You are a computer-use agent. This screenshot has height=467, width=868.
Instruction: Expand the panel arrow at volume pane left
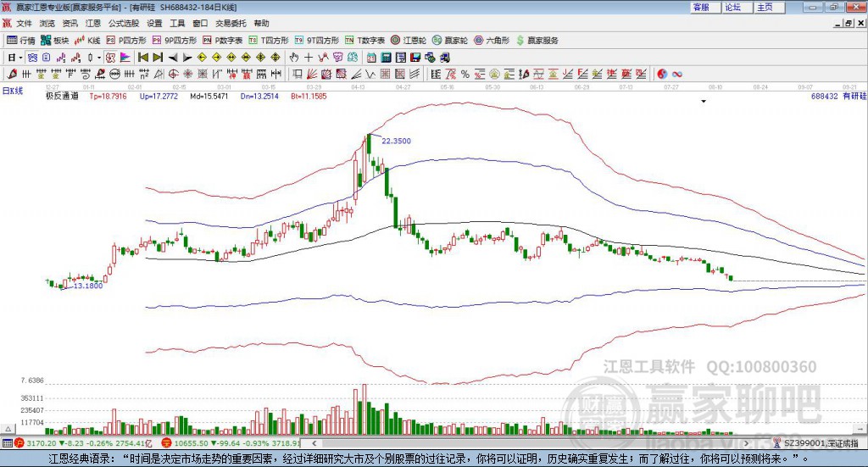(8, 429)
